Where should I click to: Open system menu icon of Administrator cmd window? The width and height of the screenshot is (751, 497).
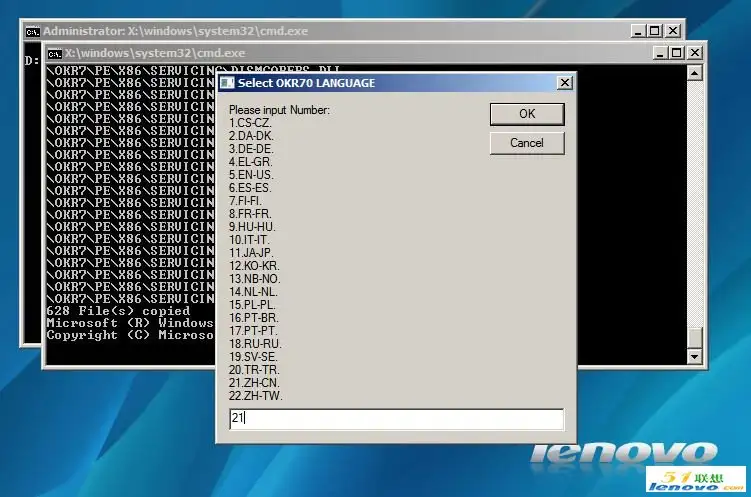[x=32, y=31]
